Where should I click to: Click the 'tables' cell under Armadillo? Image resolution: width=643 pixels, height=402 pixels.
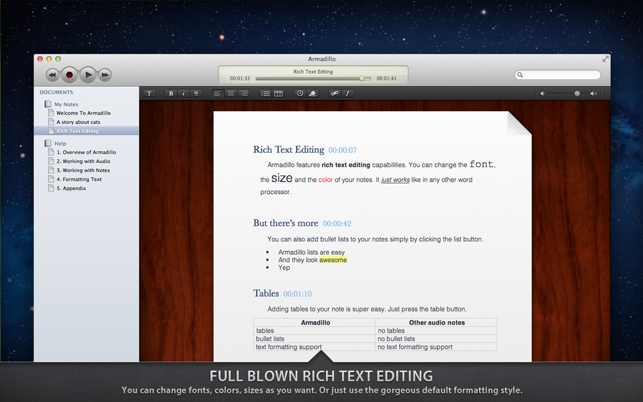[315, 331]
